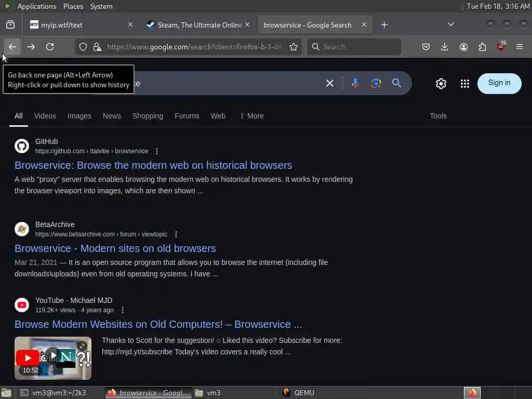
Task: Open the GitHub Browservice result link
Action: click(153, 165)
